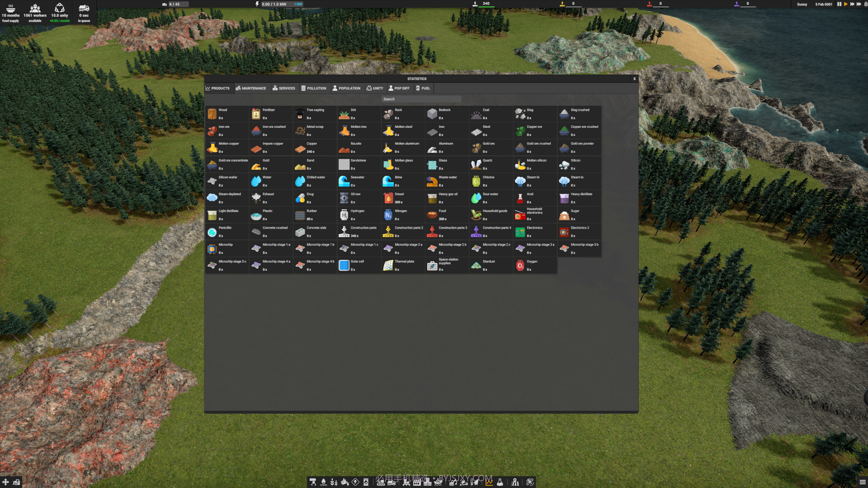This screenshot has width=868, height=488.
Task: Click the Solar cell product icon
Action: 344,266
